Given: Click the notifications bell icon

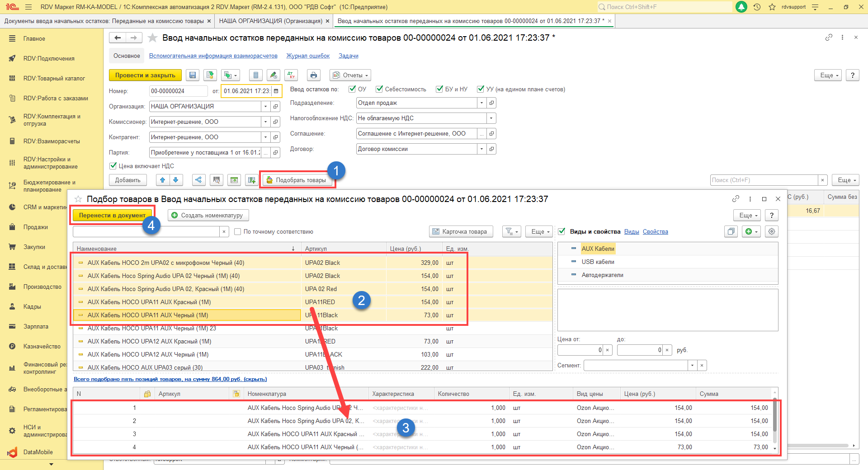Looking at the screenshot, I should (741, 7).
